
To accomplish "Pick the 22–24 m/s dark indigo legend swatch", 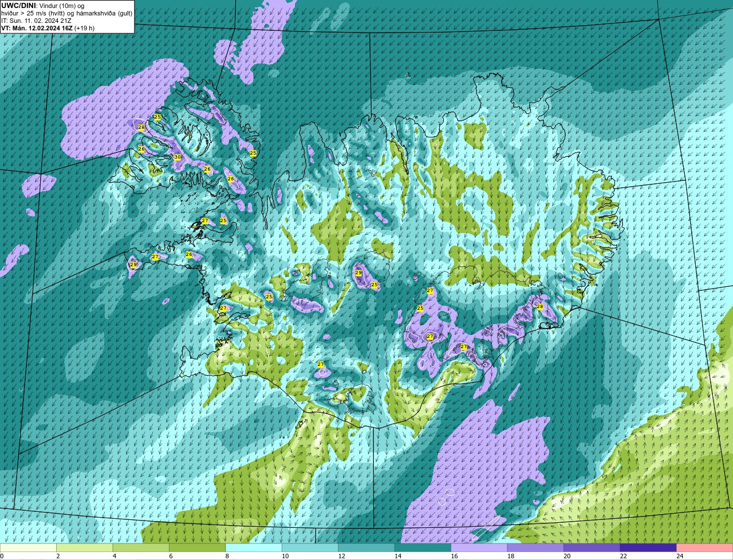I will [x=648, y=547].
